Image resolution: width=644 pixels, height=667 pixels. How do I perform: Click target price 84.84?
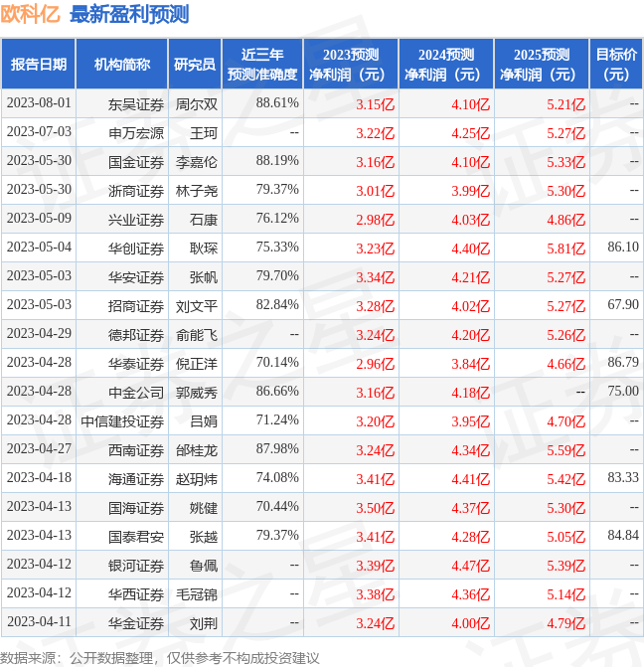coord(623,536)
